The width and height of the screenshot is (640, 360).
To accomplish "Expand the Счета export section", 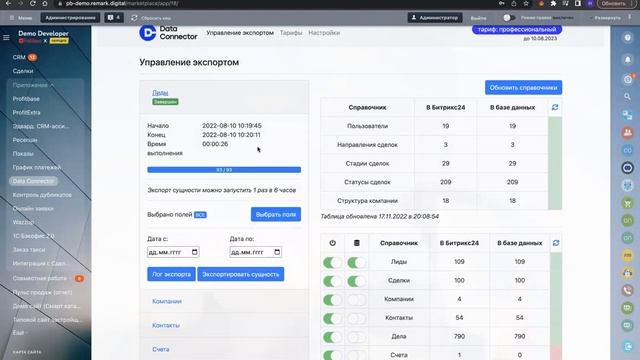I will click(x=161, y=349).
